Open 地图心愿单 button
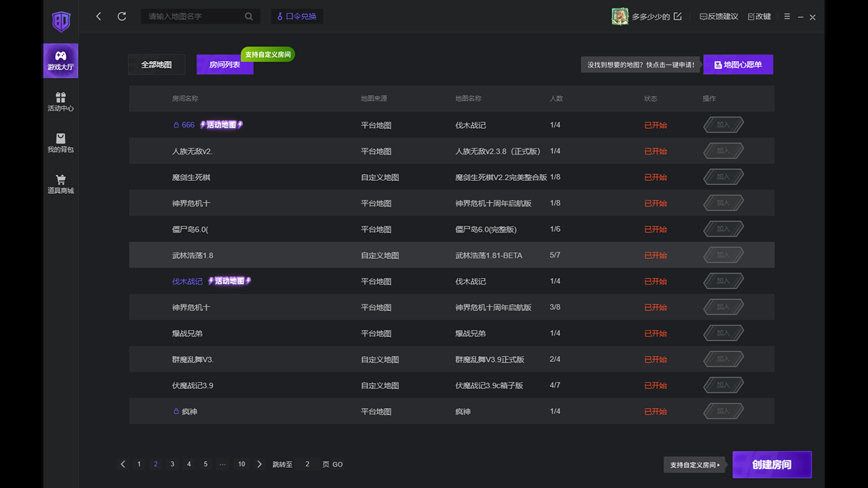Viewport: 868px width, 488px height. (x=738, y=65)
